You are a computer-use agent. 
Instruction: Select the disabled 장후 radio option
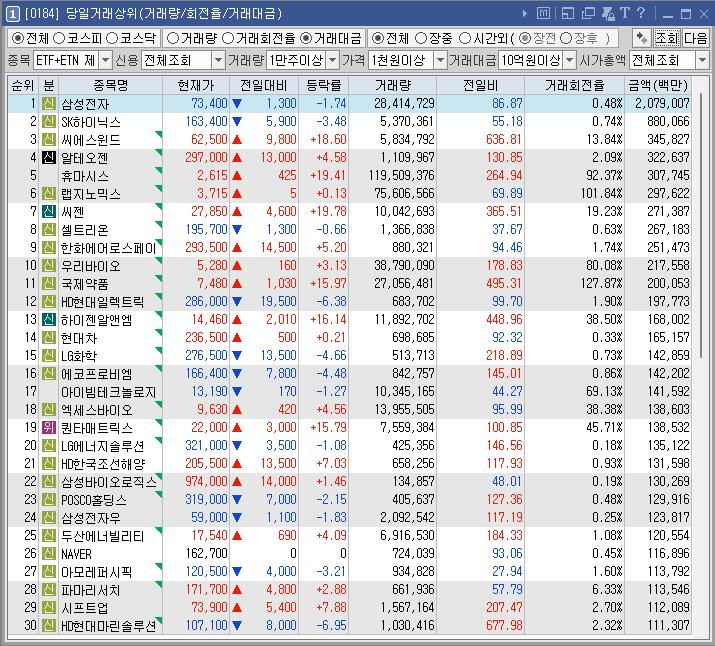[x=565, y=38]
